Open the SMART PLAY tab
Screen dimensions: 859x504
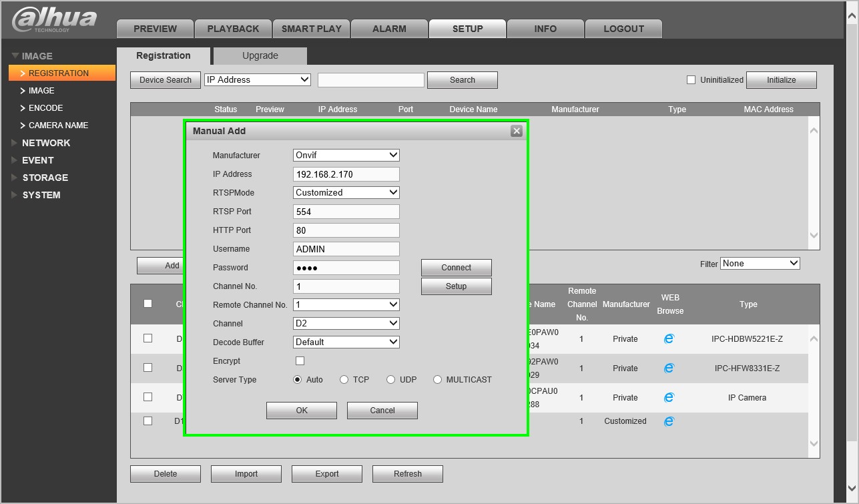pos(311,29)
